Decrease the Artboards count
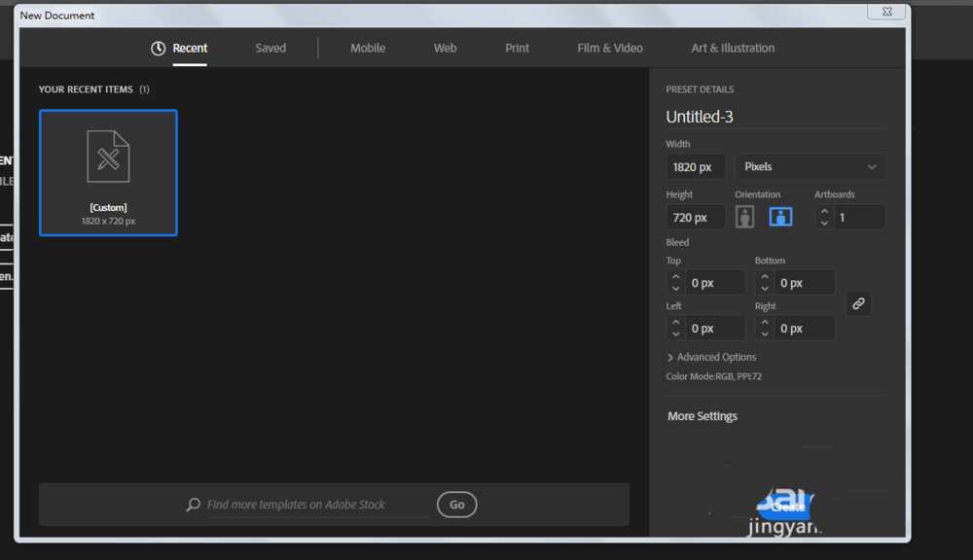973x560 pixels. [x=824, y=223]
